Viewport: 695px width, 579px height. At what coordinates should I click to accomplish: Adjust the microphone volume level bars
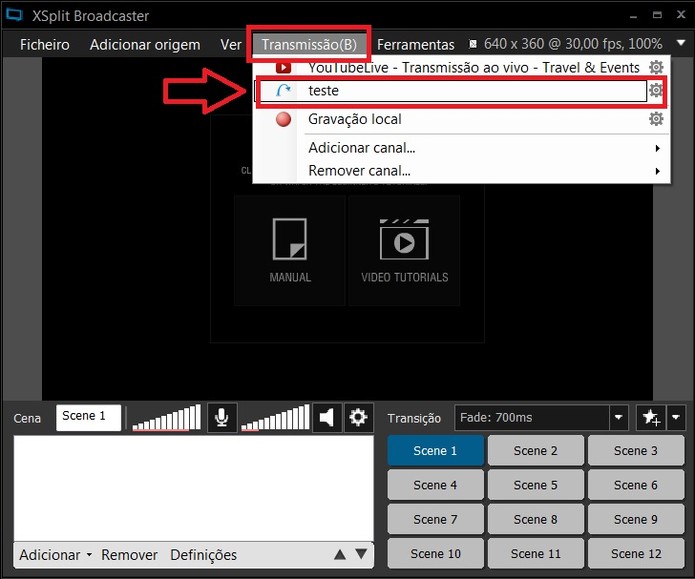tap(167, 417)
